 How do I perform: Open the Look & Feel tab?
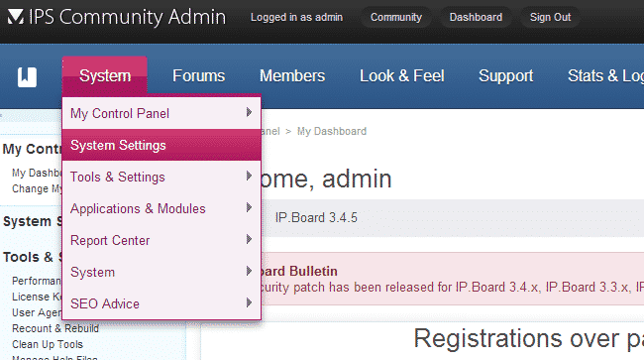click(401, 75)
